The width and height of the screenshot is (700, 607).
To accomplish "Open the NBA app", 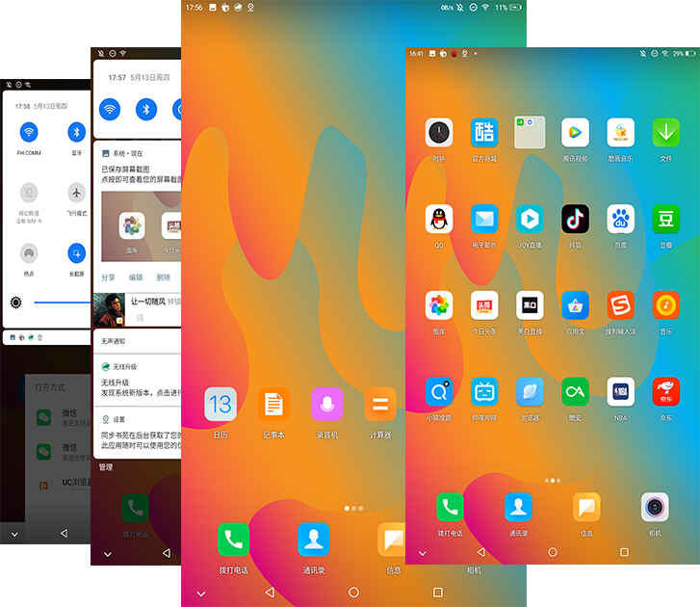I will pyautogui.click(x=620, y=391).
